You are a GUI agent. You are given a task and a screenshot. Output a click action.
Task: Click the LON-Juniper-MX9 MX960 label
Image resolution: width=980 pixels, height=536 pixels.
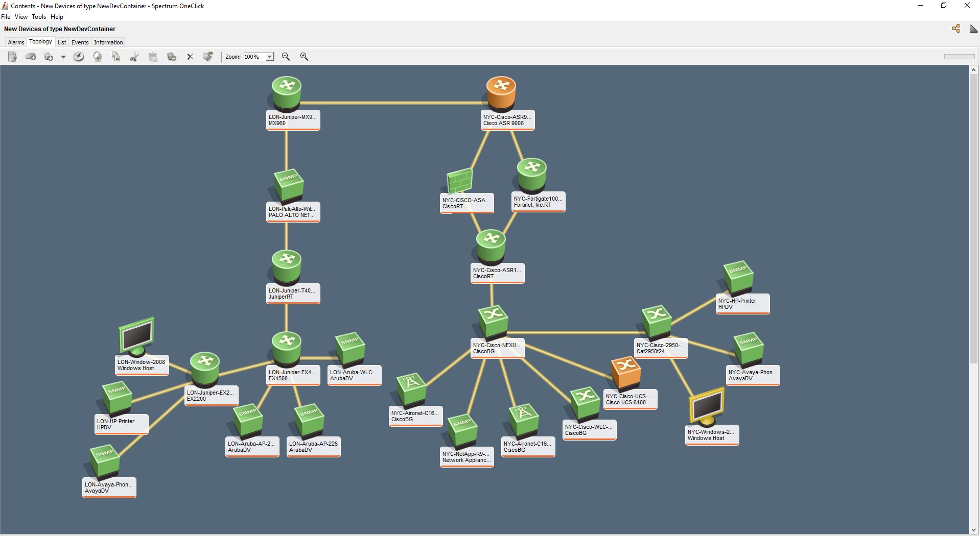coord(293,120)
